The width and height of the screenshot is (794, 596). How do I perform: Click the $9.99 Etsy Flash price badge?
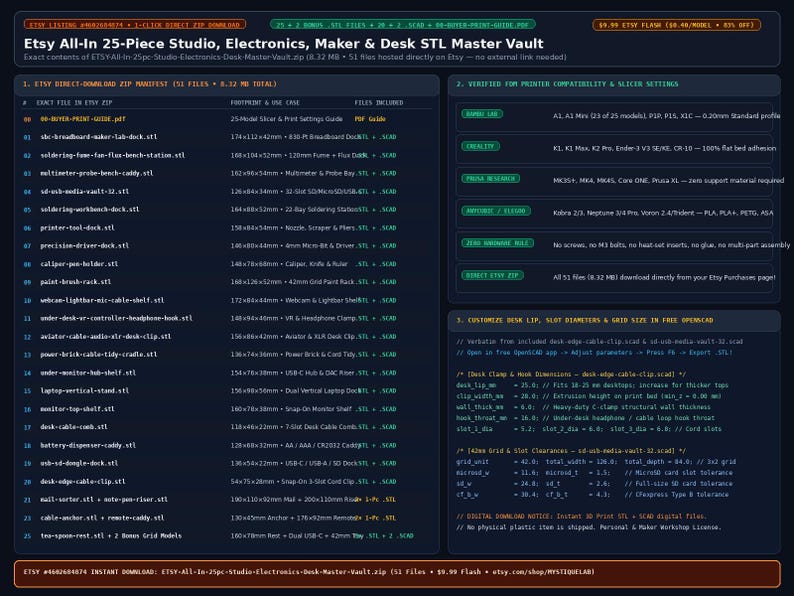pyautogui.click(x=676, y=25)
